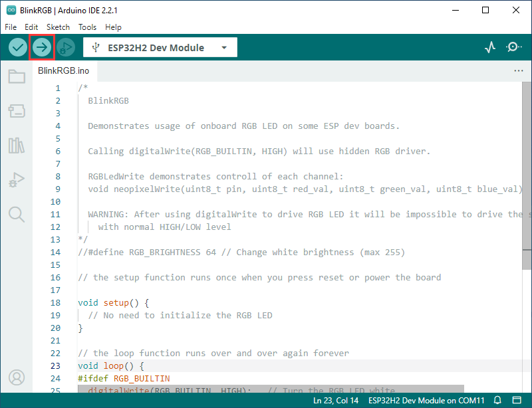This screenshot has width=532, height=408.
Task: Select the BlinkRGB.ino tab
Action: [64, 70]
